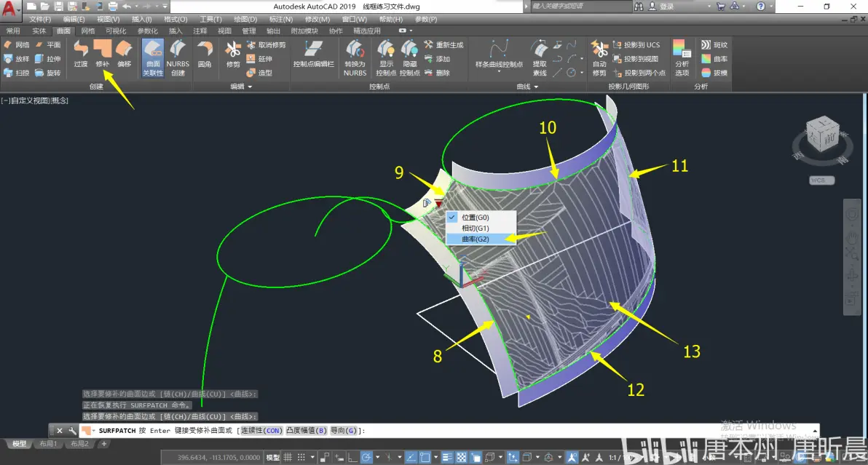868x465 pixels.
Task: Click the 延伸 (Extend) surface tool
Action: (259, 59)
